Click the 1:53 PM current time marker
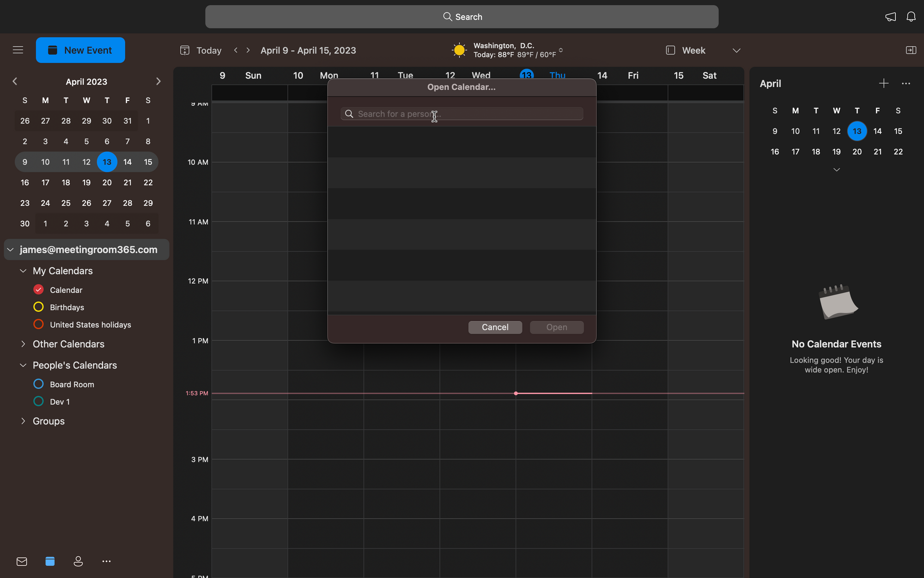Screen dimensions: 924x578 coord(197,393)
